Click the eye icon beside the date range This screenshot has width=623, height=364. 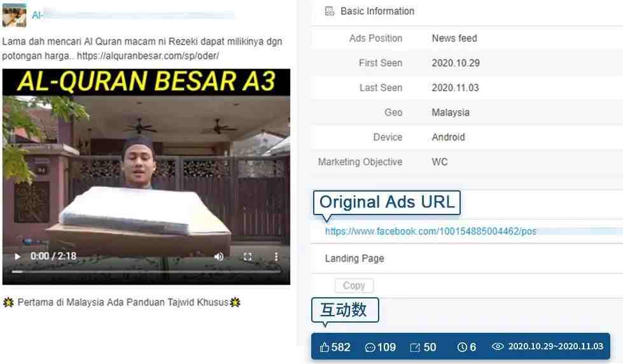[498, 347]
